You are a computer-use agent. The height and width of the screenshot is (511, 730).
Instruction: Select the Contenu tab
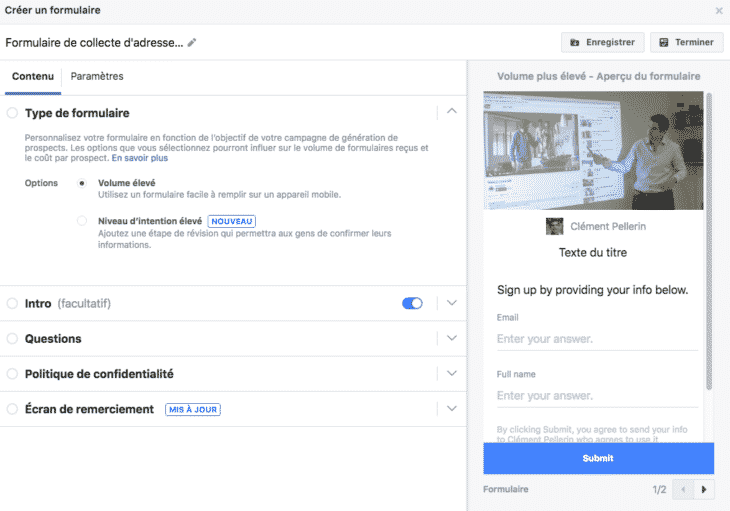click(x=32, y=76)
